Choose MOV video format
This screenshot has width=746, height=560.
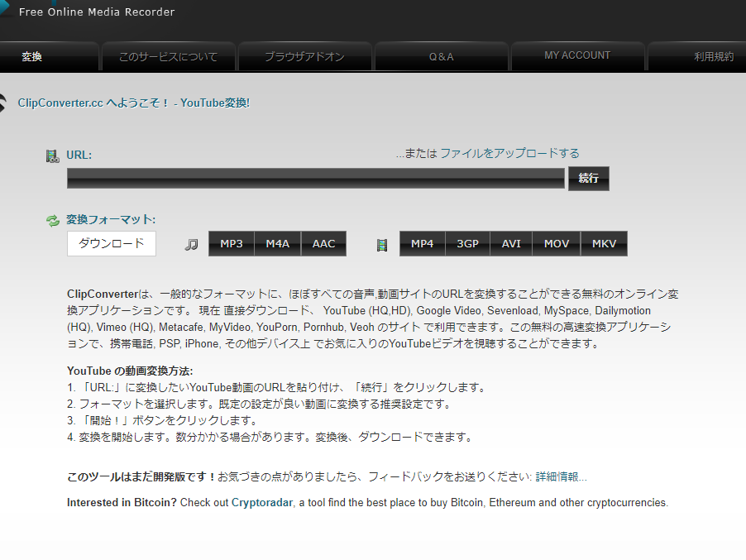point(556,243)
